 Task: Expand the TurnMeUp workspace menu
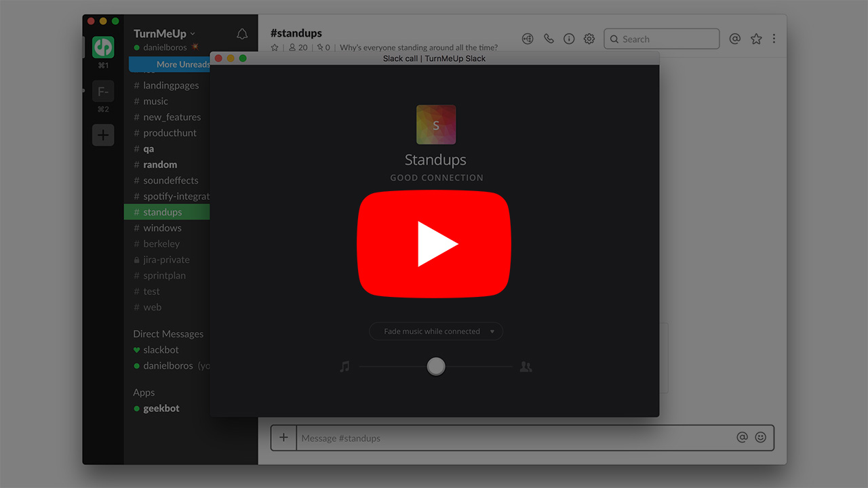[164, 34]
